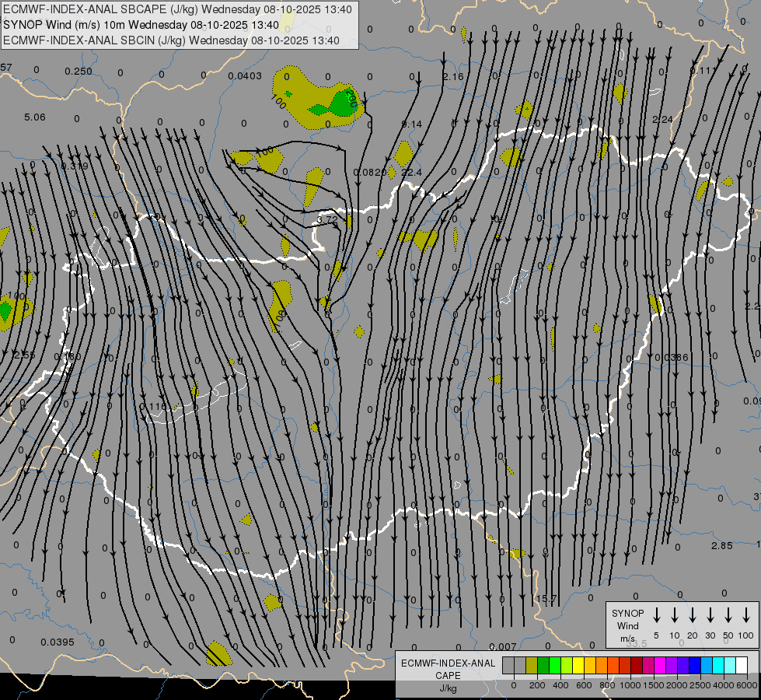Click the J/kg unit label in legend
This screenshot has height=700, width=761.
[448, 688]
